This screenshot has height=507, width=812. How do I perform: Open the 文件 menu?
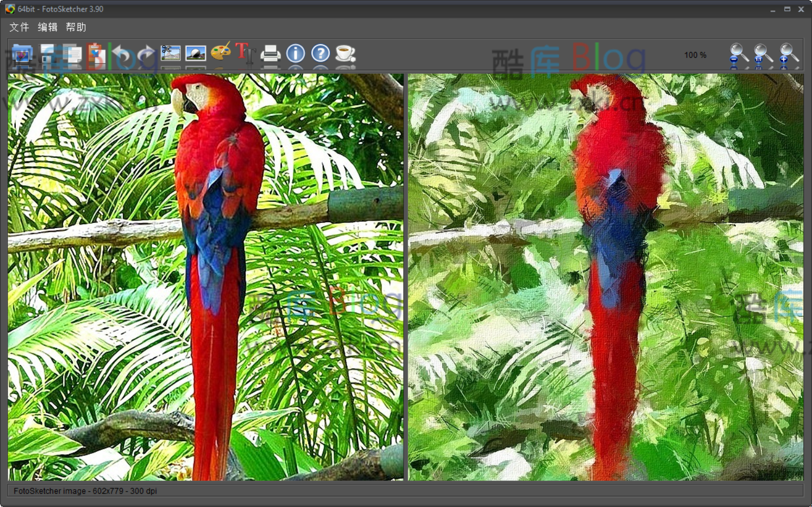click(19, 27)
